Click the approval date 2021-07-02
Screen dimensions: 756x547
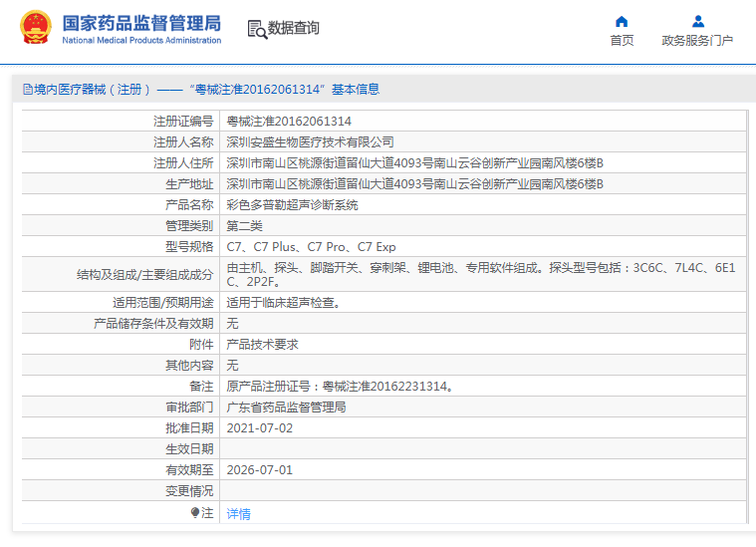click(x=260, y=427)
